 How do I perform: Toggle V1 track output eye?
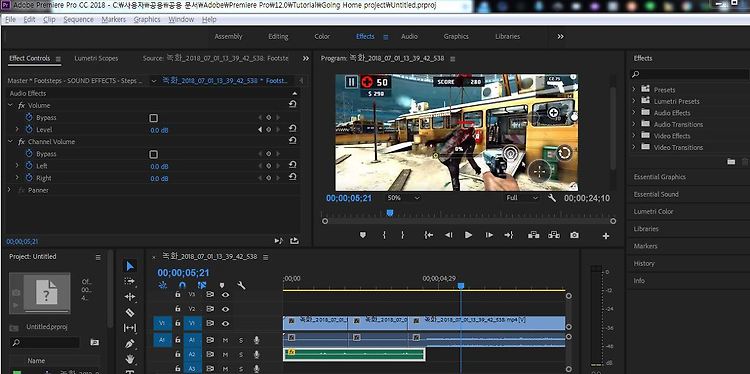(225, 324)
